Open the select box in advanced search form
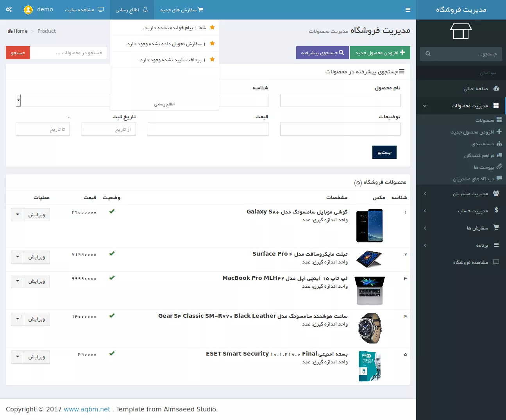 click(18, 100)
